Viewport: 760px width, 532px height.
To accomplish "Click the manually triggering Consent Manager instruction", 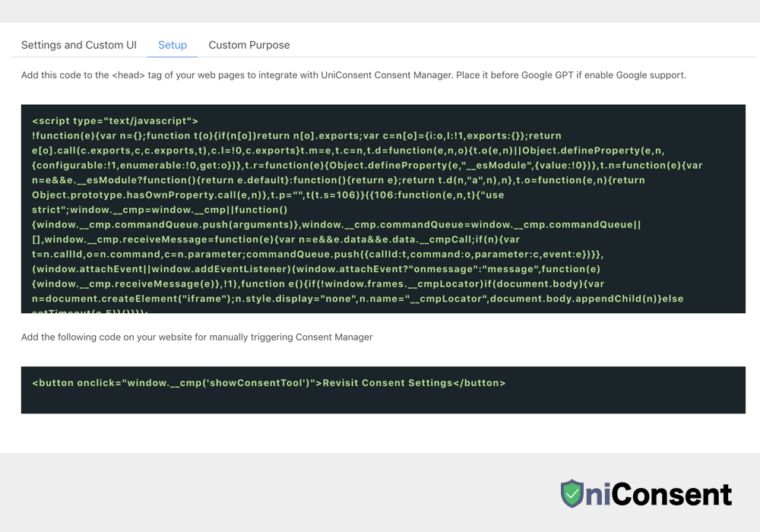I will pos(197,337).
